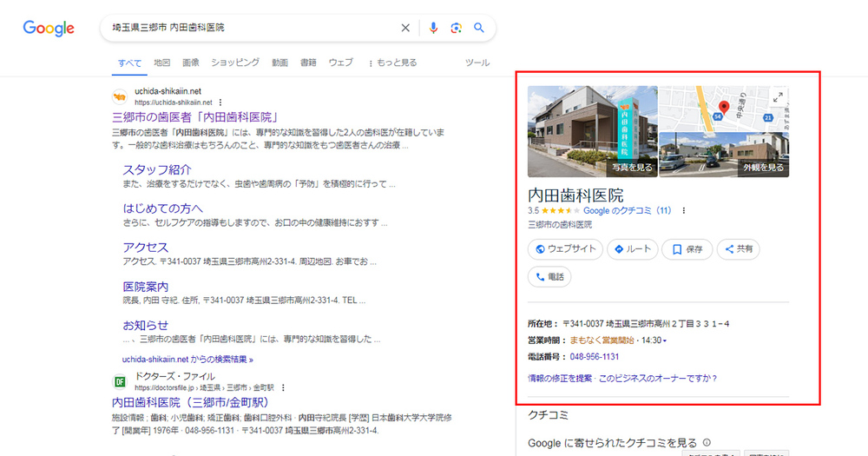
Task: Save the clinic with 保存 button
Action: coord(687,249)
